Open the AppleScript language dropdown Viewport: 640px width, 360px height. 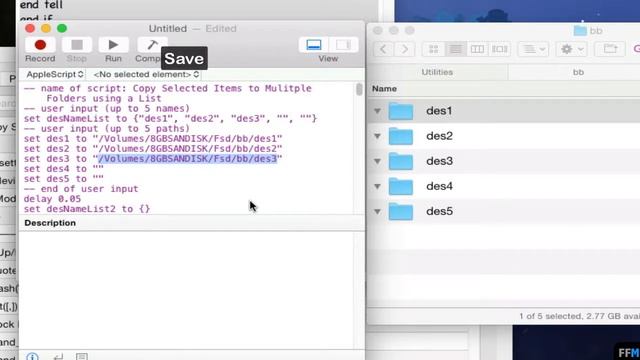(55, 74)
